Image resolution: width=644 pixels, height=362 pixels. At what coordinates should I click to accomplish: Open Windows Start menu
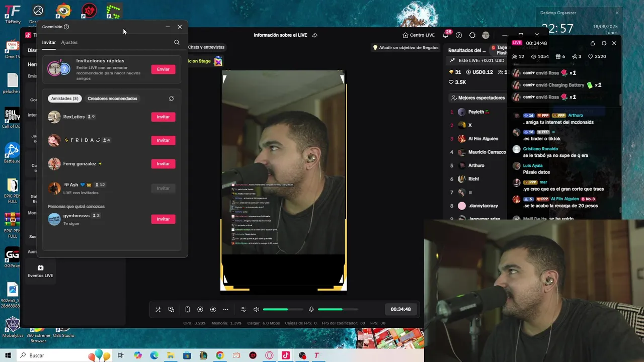tap(8, 355)
